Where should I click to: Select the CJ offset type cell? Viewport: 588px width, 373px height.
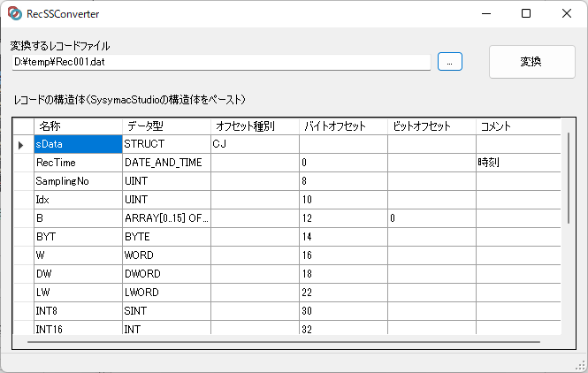click(x=254, y=144)
